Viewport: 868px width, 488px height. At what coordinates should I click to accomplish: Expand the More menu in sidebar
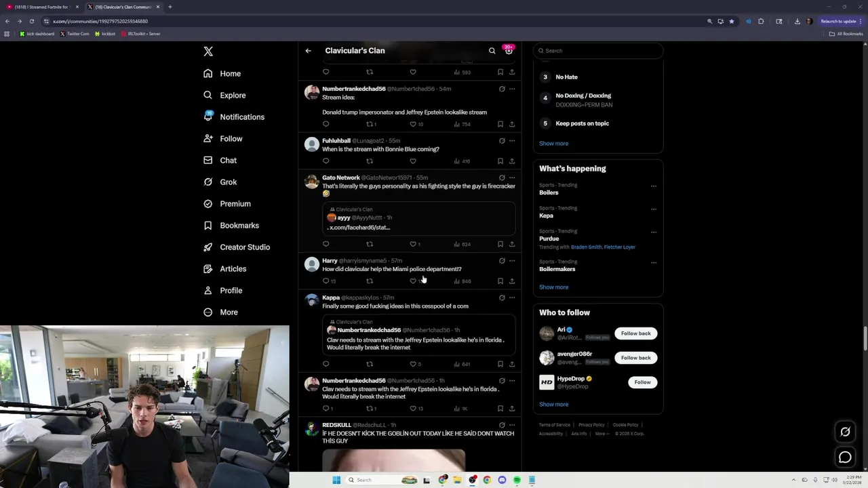coord(221,312)
